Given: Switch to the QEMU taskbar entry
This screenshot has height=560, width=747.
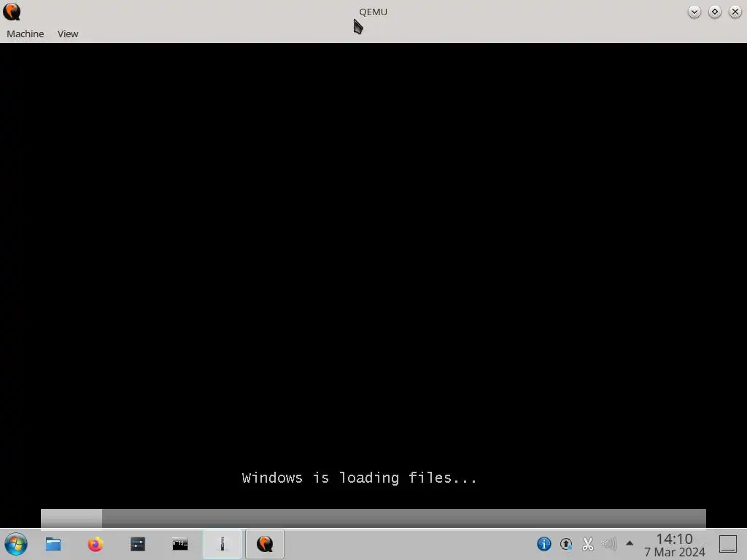Looking at the screenshot, I should [x=265, y=544].
